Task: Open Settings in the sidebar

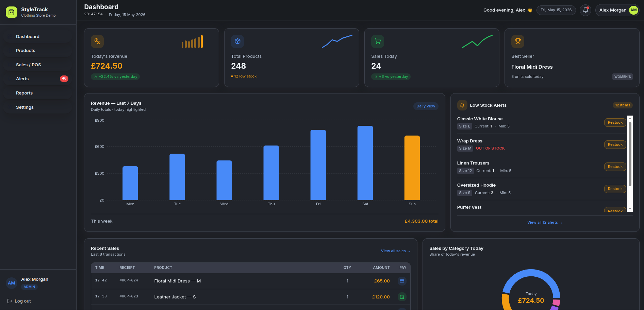Action: coord(38,107)
